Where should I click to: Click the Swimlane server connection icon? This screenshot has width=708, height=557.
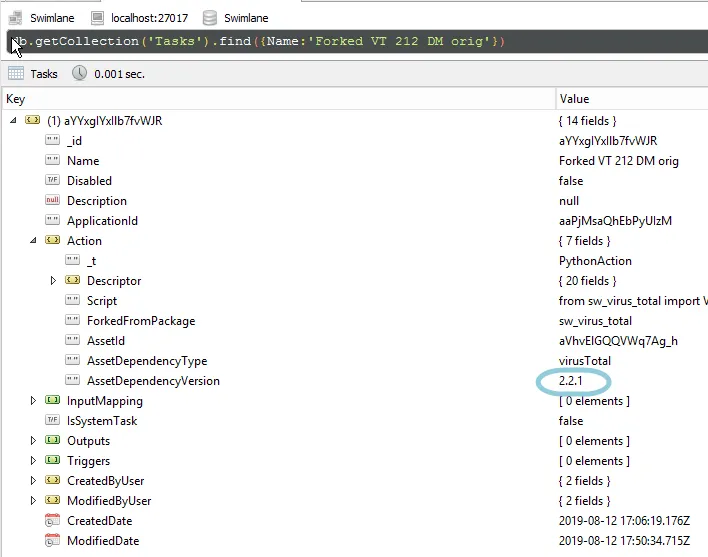15,18
